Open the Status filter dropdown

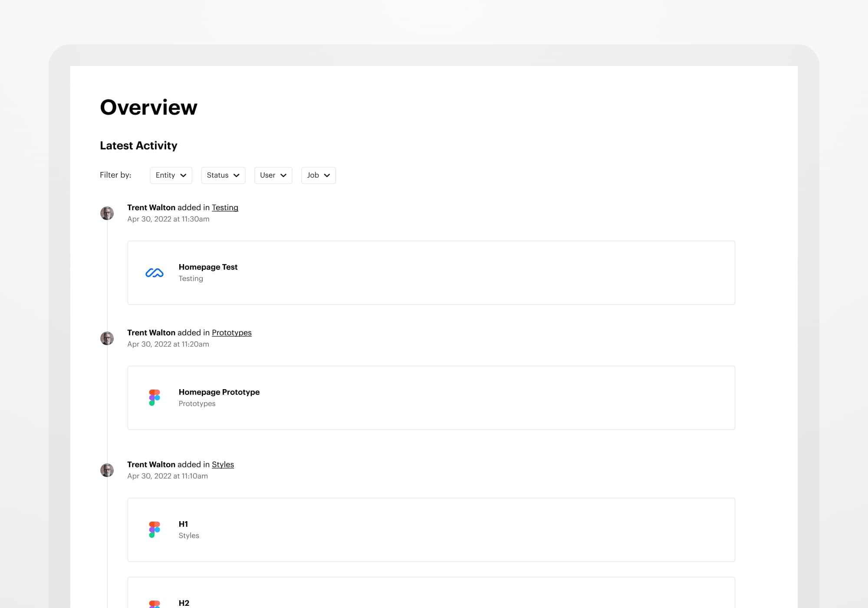click(223, 175)
